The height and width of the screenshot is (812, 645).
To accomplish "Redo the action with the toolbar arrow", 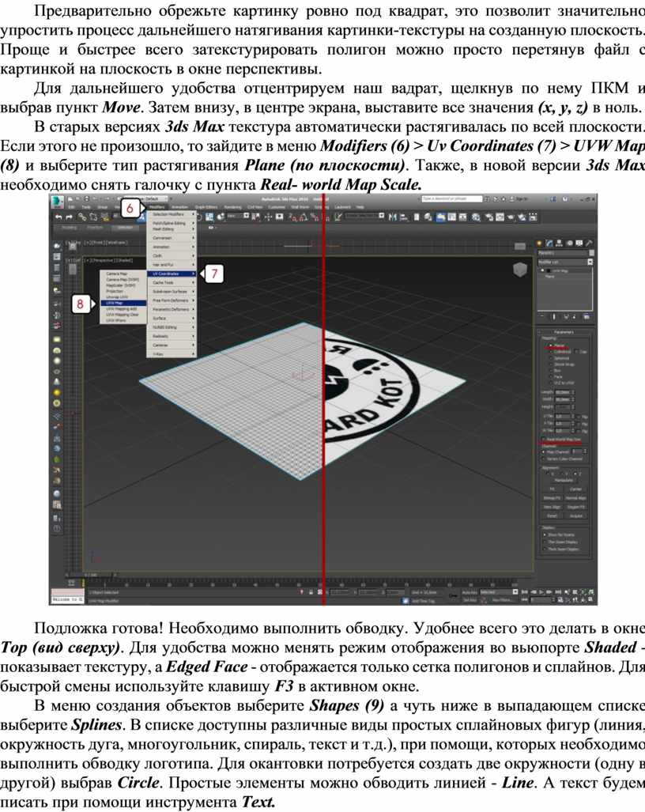I will click(68, 217).
